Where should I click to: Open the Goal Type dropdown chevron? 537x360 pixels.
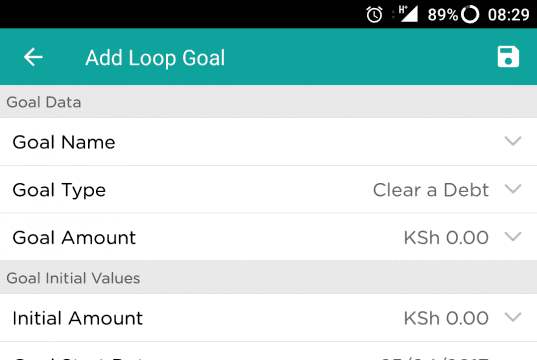tap(513, 189)
